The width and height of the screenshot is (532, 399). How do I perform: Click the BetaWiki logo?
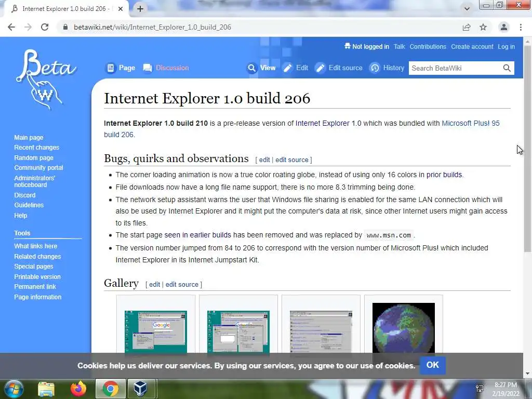point(46,79)
